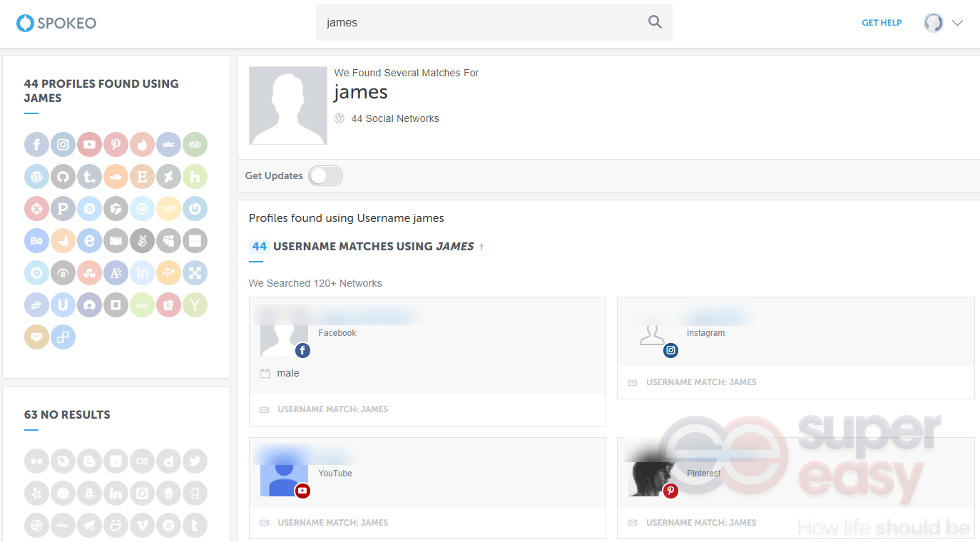Open the WordPress icon

click(36, 177)
